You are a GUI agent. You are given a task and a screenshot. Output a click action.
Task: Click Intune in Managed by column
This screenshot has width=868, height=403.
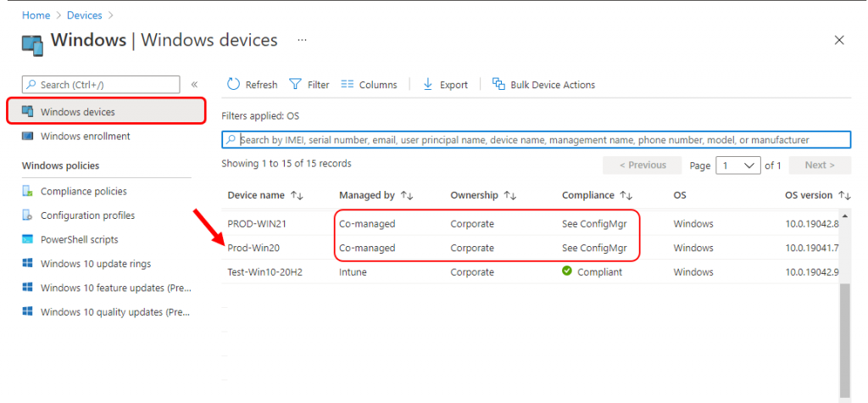[353, 272]
